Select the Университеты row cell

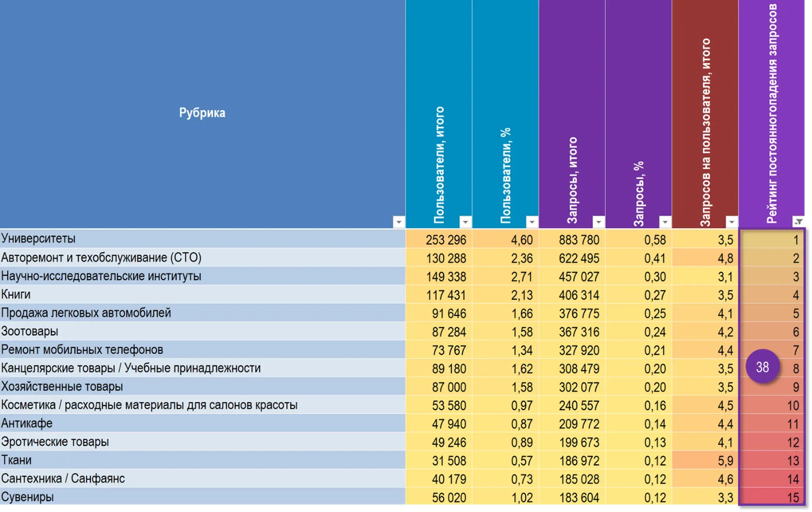tap(202, 239)
